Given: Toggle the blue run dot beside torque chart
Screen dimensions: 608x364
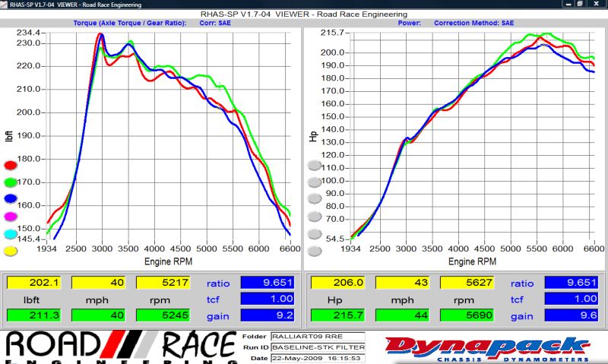Looking at the screenshot, I should 10,200.
